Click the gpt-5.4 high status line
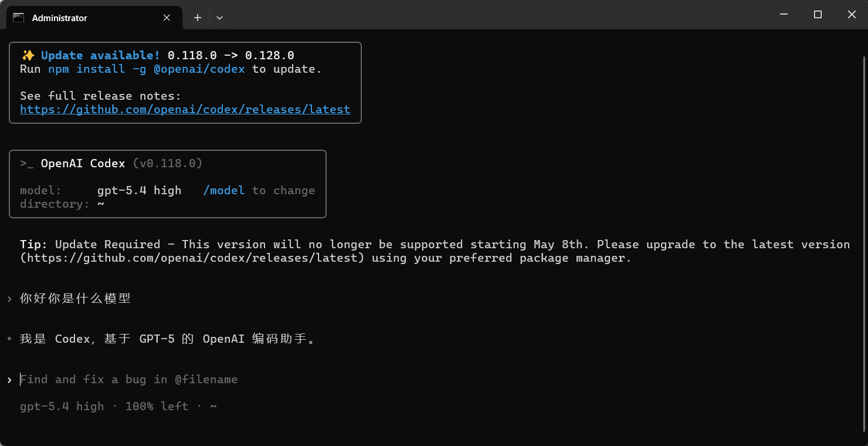Viewport: 868px width, 446px height. point(118,406)
